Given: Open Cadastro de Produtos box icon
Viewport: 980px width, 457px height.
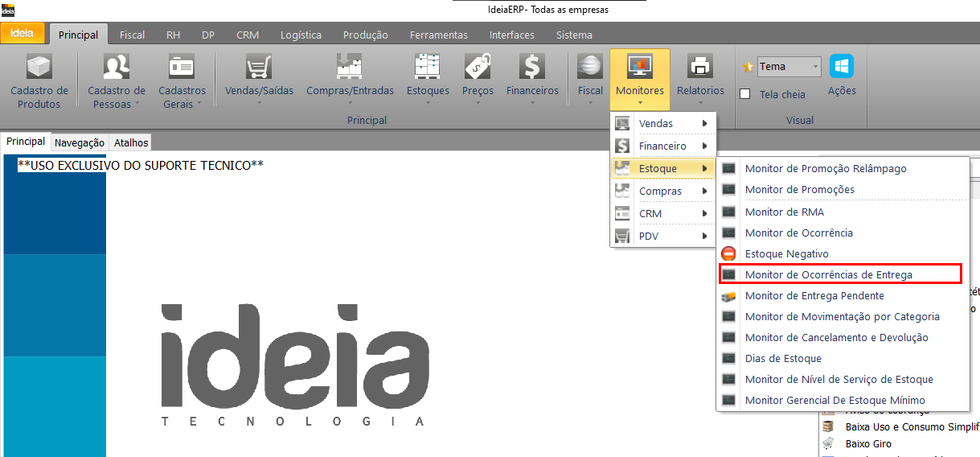Looking at the screenshot, I should click(x=39, y=67).
